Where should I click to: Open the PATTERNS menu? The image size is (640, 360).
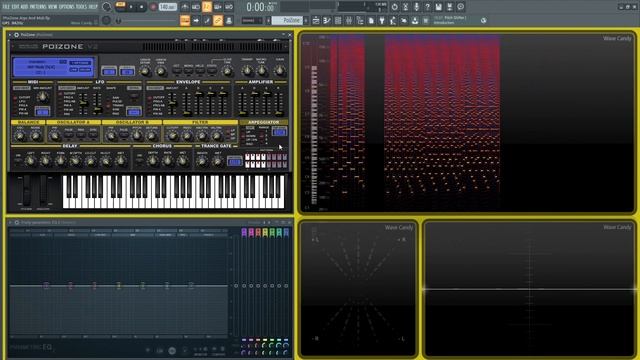(x=38, y=7)
